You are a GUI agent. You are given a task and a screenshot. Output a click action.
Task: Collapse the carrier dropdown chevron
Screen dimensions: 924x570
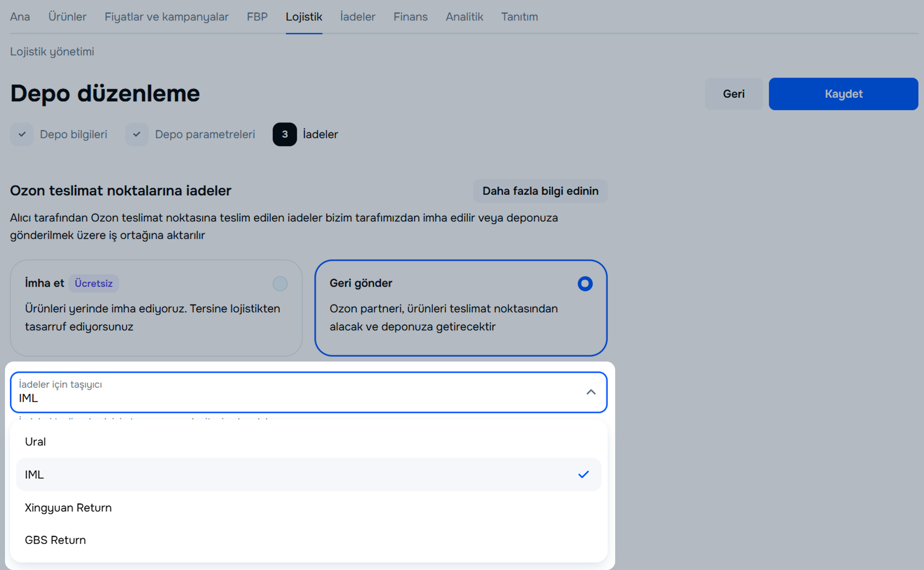point(591,392)
